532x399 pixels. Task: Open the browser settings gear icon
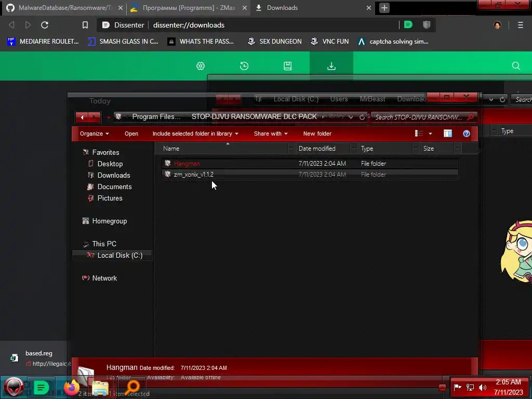pos(201,66)
